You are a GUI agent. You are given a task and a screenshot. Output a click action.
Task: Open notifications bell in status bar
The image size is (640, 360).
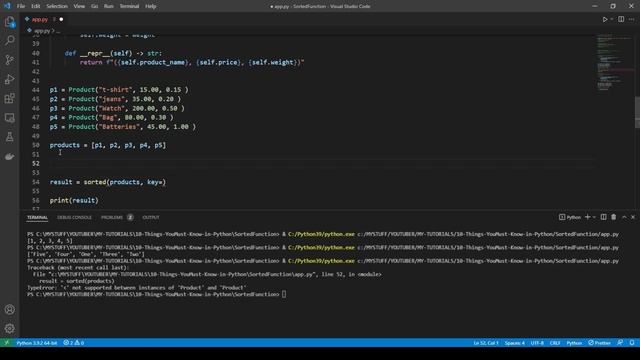(632, 343)
